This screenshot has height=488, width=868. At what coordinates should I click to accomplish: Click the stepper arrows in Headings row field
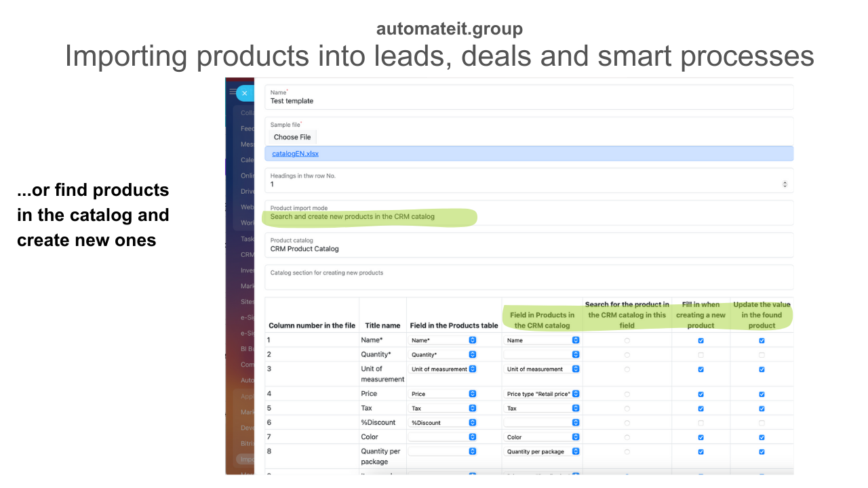coord(785,184)
